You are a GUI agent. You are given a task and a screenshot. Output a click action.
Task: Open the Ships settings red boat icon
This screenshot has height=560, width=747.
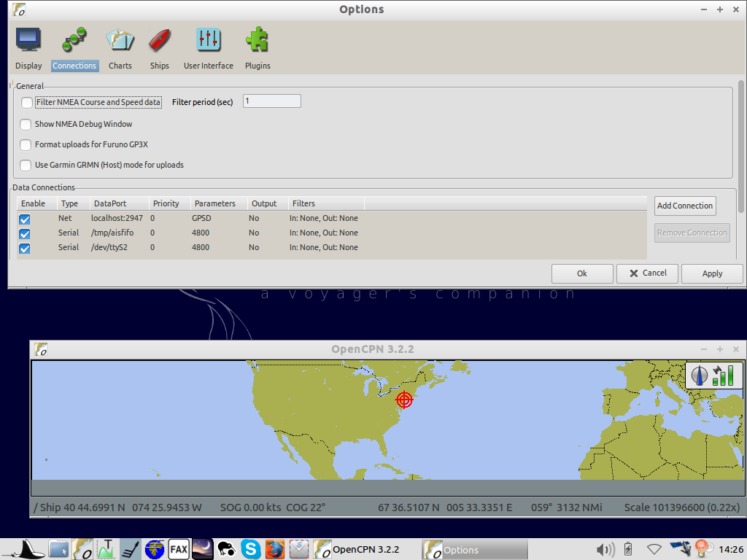tap(160, 39)
